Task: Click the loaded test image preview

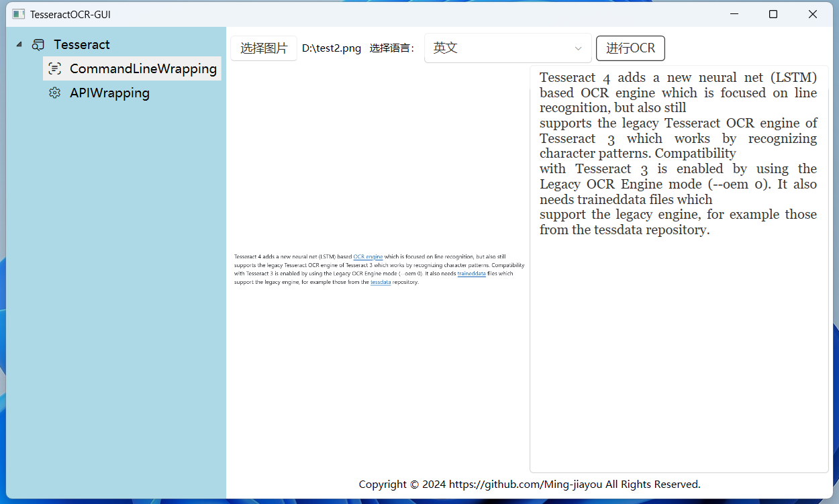Action: [378, 268]
